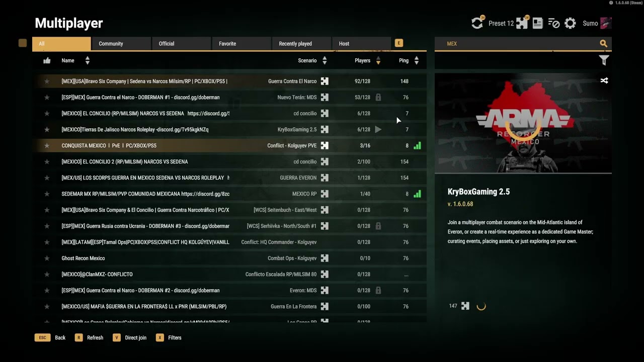Screen dimensions: 644x362
Task: Click the Conflict - Kolguyev PVE scenario text
Action: click(x=292, y=146)
